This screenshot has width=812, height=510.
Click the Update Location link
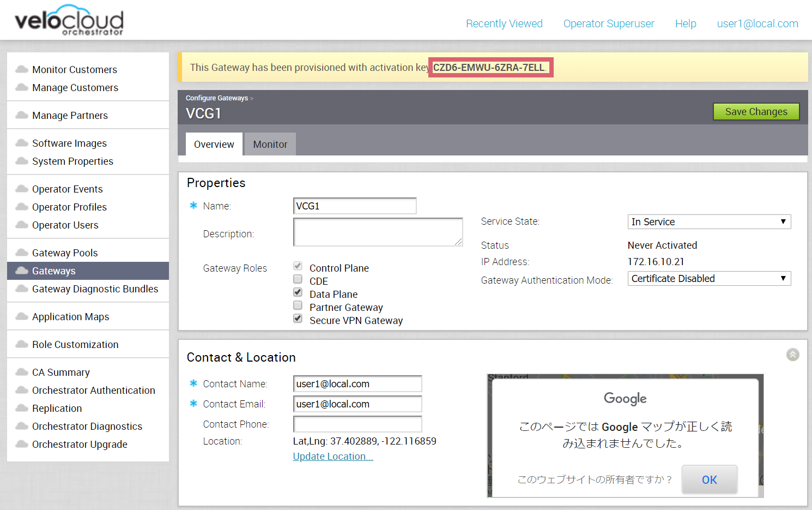[333, 457]
